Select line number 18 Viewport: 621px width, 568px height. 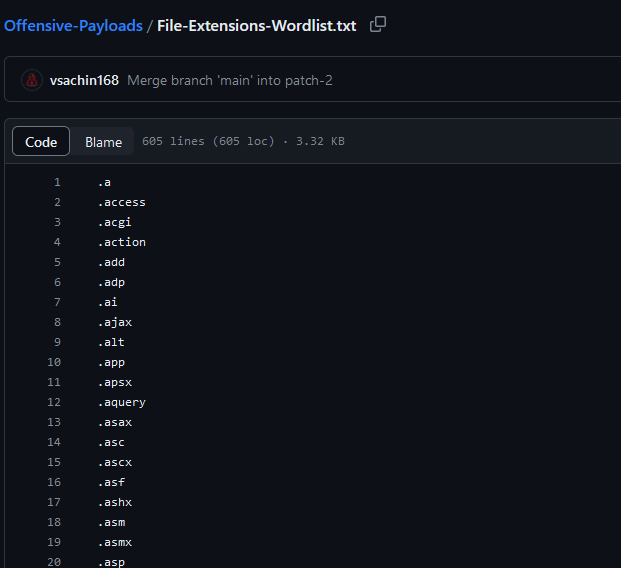click(54, 522)
